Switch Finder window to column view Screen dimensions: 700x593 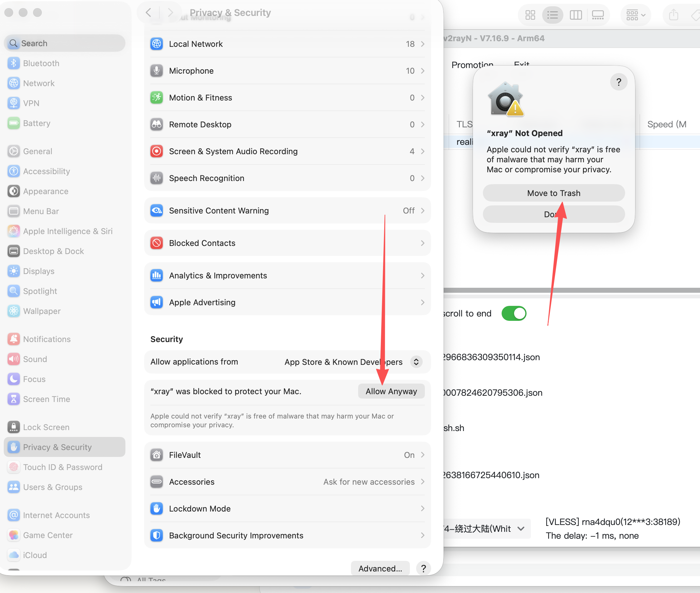pos(576,15)
